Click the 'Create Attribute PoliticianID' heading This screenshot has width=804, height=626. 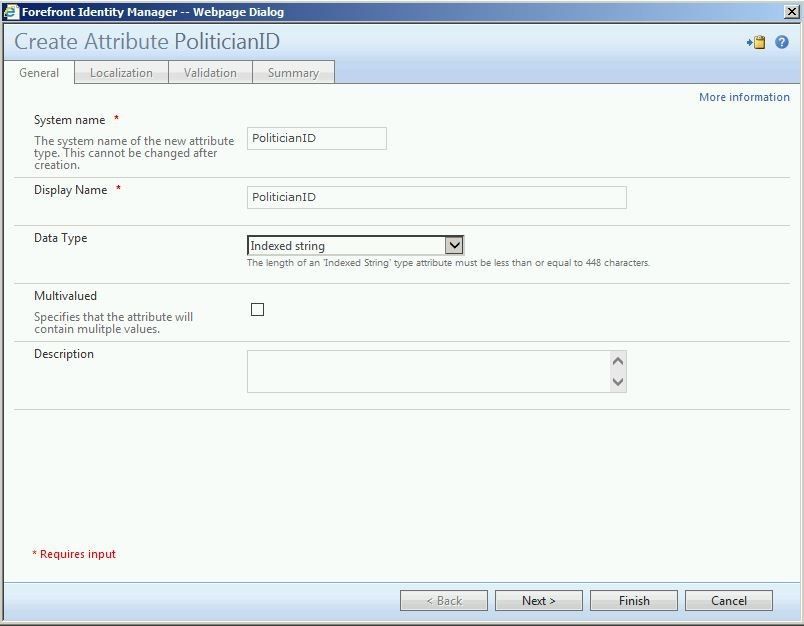pos(147,42)
